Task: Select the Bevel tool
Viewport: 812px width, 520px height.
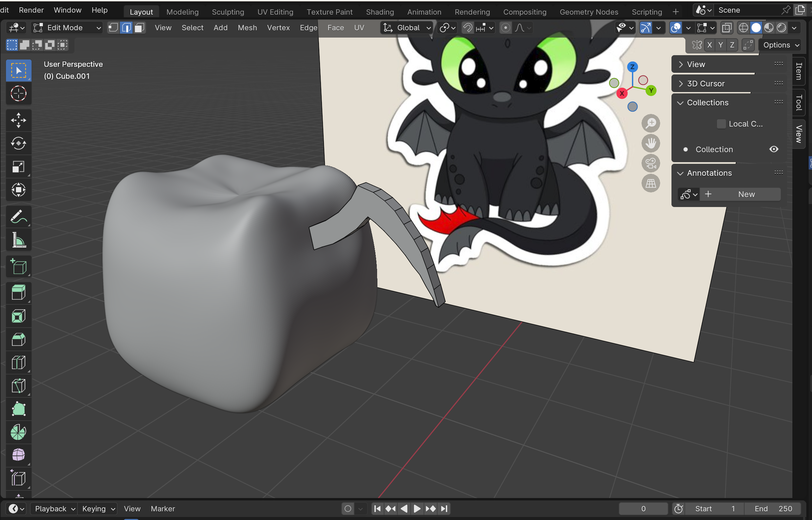Action: (x=19, y=340)
